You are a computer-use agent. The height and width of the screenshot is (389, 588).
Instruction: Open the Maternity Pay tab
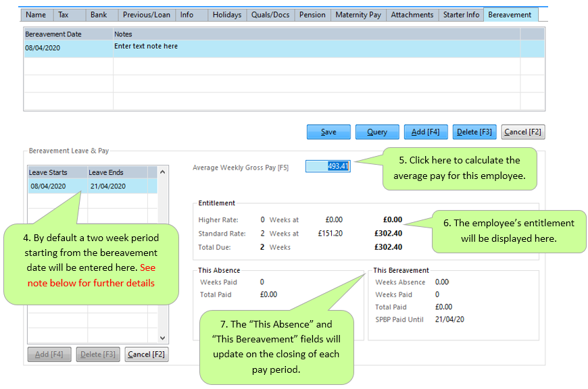[x=359, y=15]
